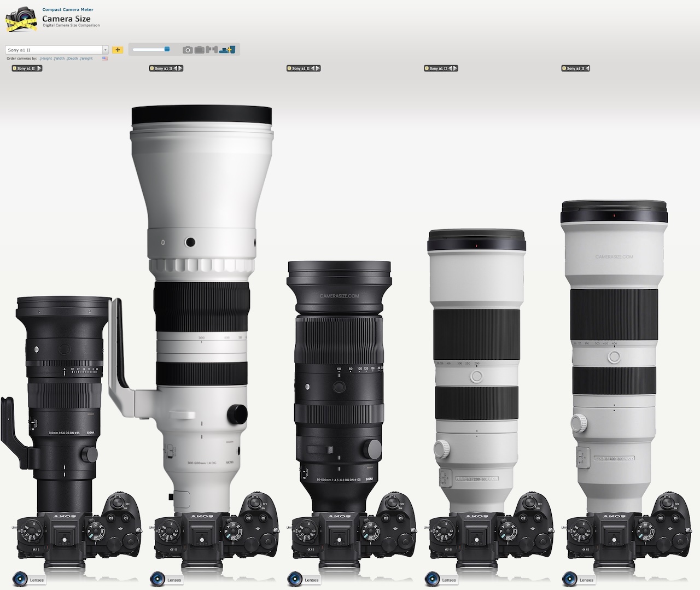Move the white Sigma 300-600mm camera left

coord(176,68)
